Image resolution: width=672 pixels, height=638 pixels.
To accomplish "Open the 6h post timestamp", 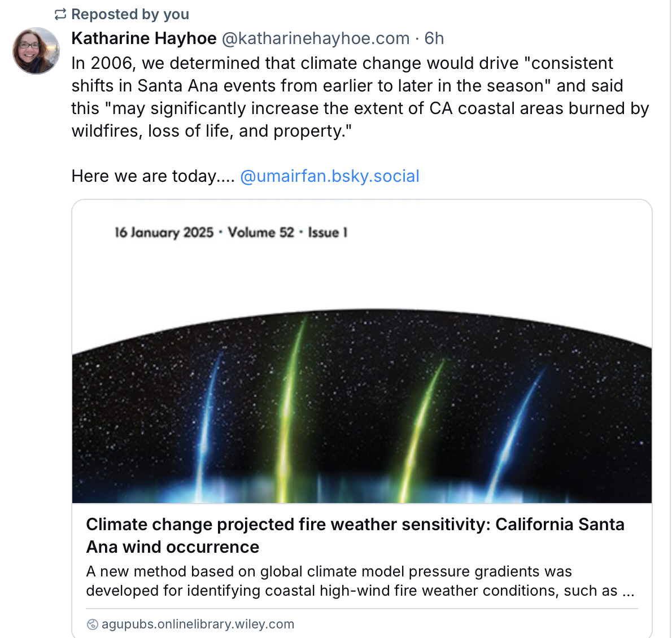I will (x=434, y=38).
